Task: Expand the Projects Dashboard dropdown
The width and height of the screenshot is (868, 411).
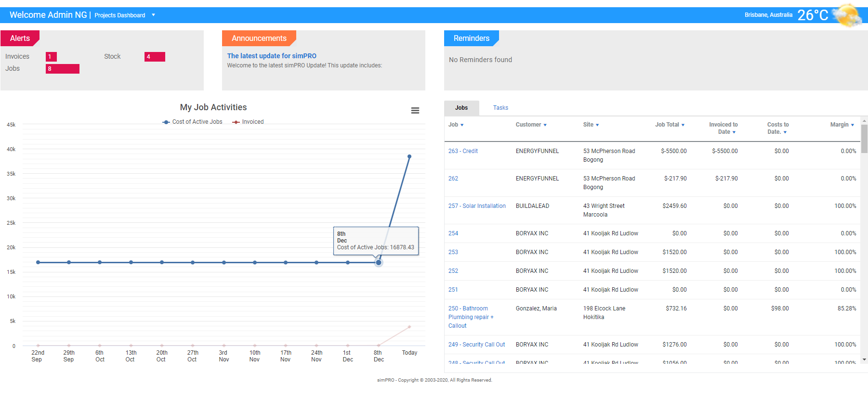Action: pos(154,15)
